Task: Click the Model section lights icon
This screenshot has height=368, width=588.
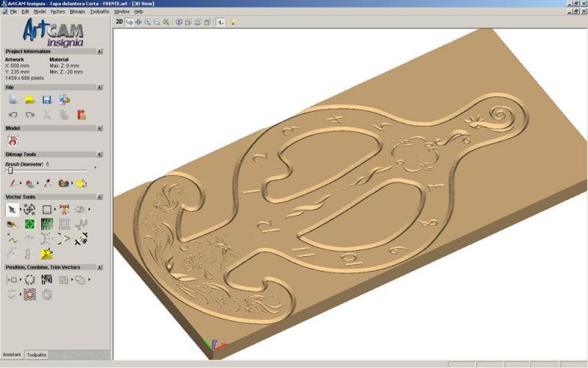Action: (x=12, y=141)
